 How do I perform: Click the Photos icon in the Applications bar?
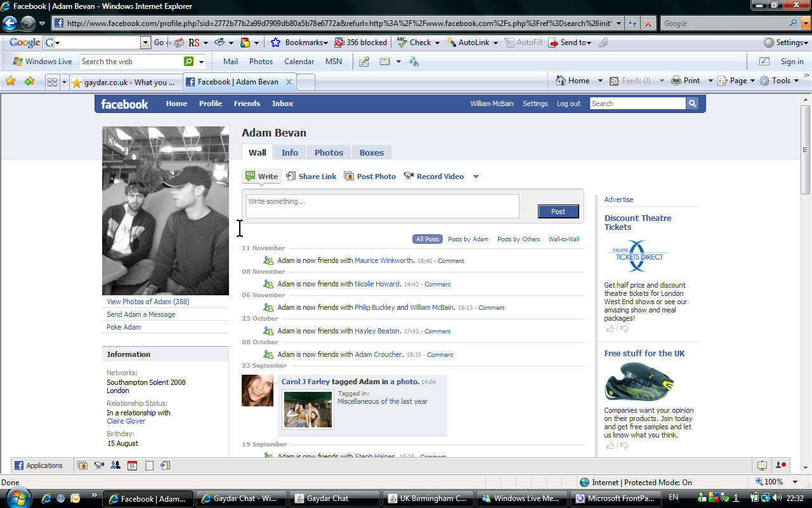tap(82, 465)
